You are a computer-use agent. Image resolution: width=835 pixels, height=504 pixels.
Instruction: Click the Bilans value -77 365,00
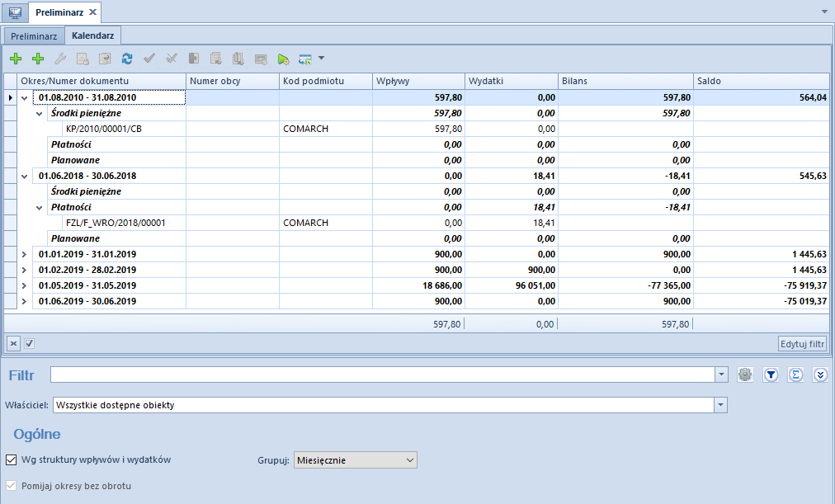pyautogui.click(x=669, y=285)
